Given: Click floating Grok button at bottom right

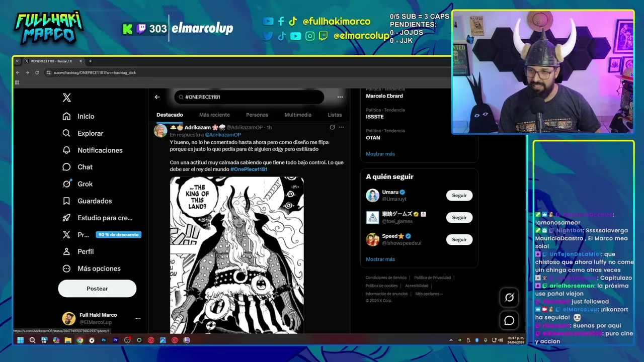Looking at the screenshot, I should click(x=509, y=298).
